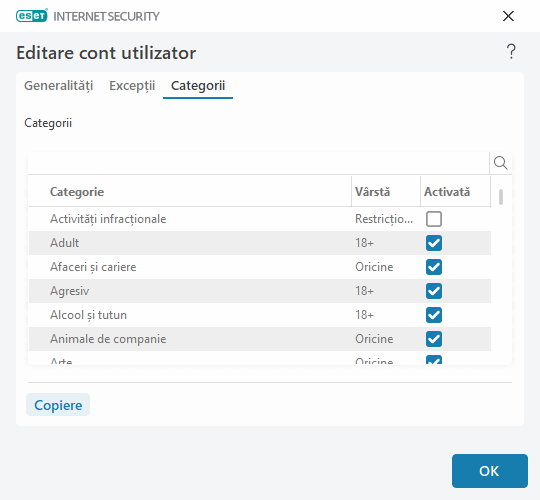Click the search magnifier icon

500,163
